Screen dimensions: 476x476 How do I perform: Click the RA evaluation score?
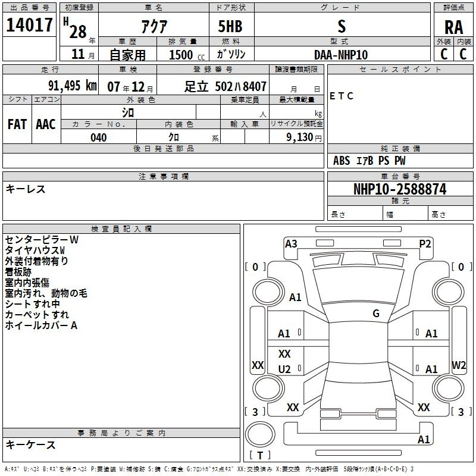pyautogui.click(x=453, y=27)
